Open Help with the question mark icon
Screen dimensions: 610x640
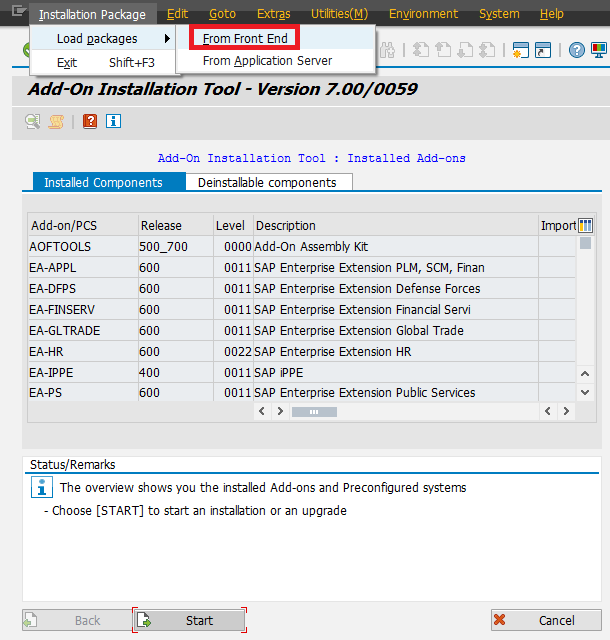click(x=577, y=50)
